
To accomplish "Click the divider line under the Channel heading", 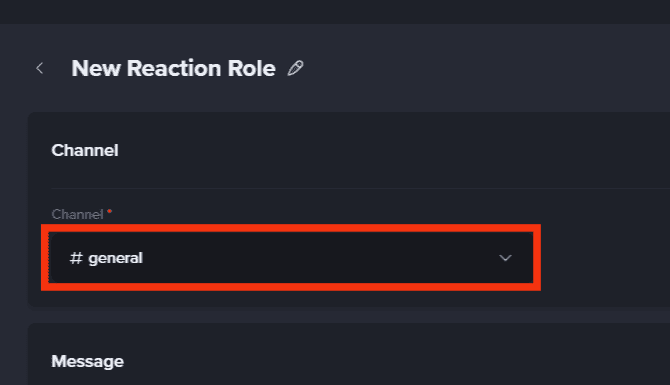I will point(360,188).
